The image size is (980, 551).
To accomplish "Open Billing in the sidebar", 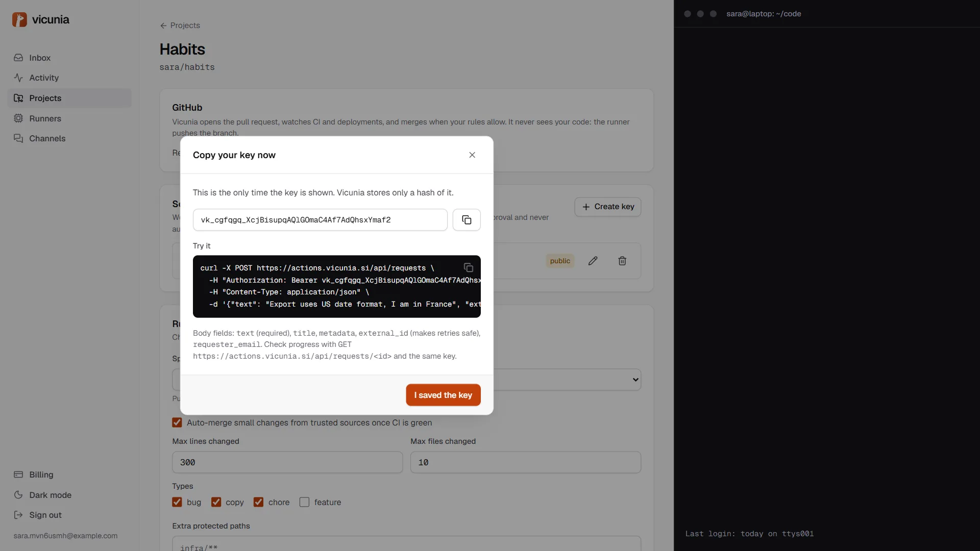I will pos(69,474).
